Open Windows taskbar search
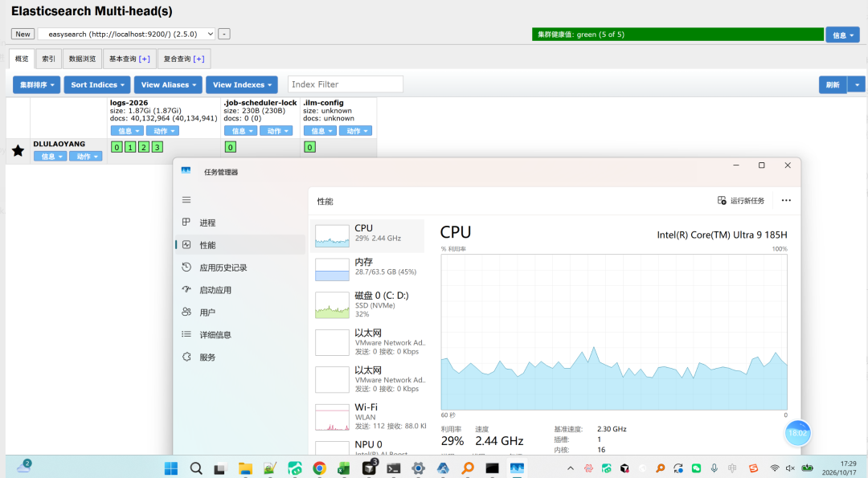This screenshot has height=478, width=868. coord(196,468)
